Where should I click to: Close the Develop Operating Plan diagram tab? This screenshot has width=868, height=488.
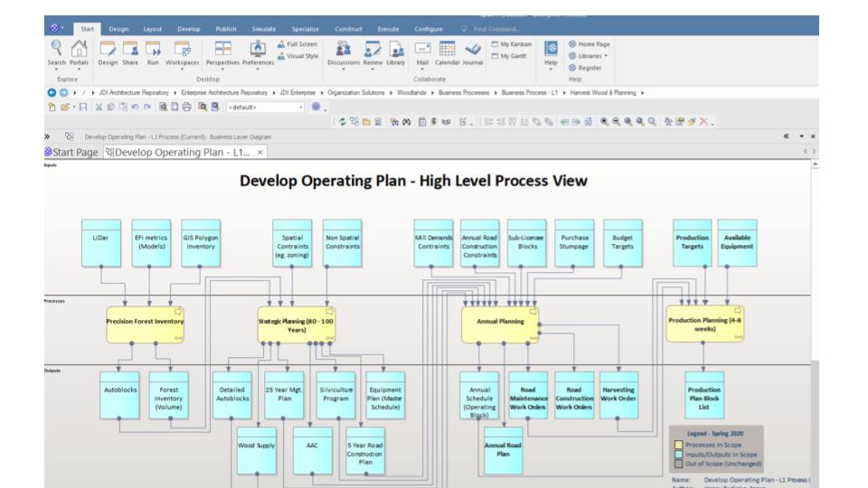259,152
